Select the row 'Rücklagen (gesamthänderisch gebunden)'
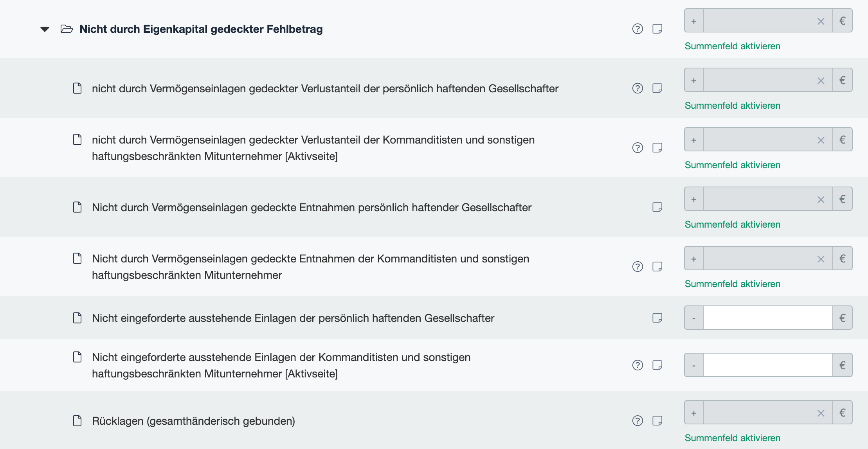 (x=193, y=420)
